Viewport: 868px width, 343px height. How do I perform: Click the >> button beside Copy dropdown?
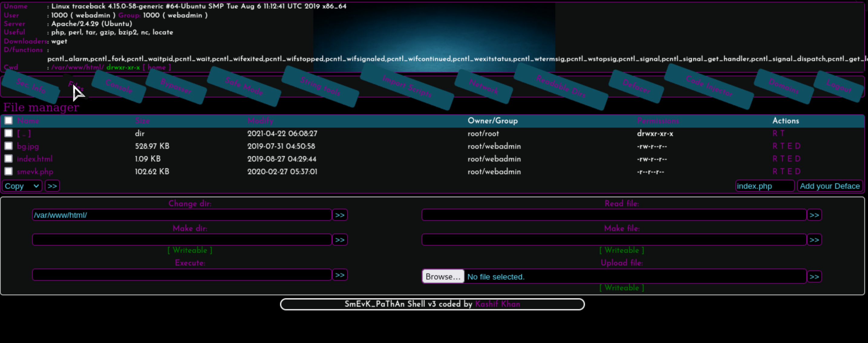tap(52, 186)
